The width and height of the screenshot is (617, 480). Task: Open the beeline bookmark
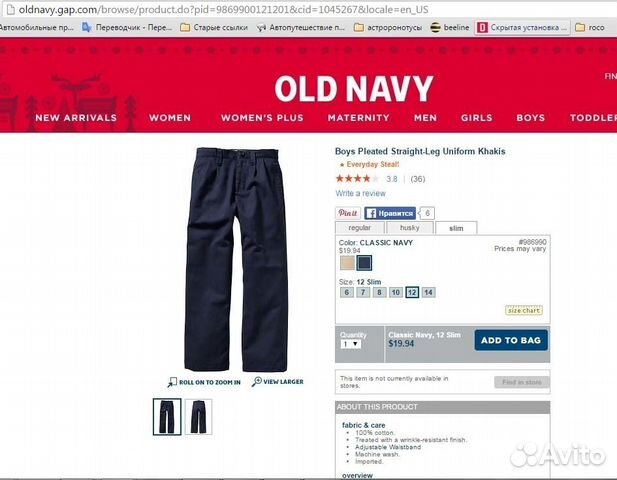450,27
